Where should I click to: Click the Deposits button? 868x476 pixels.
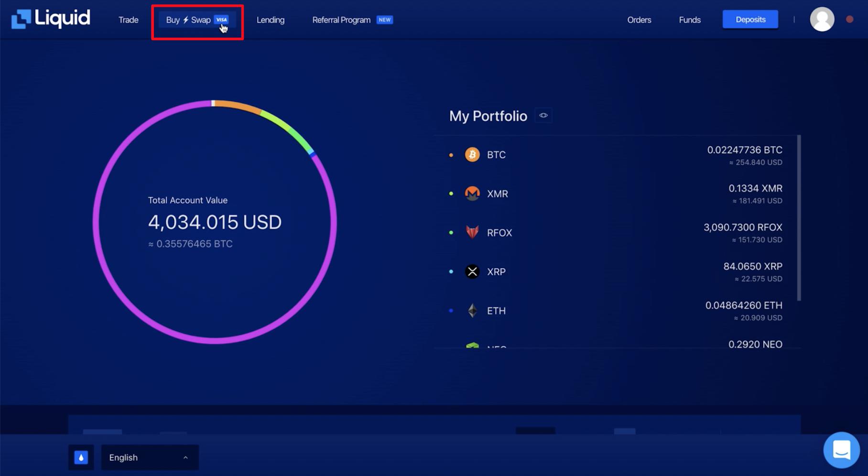tap(750, 20)
